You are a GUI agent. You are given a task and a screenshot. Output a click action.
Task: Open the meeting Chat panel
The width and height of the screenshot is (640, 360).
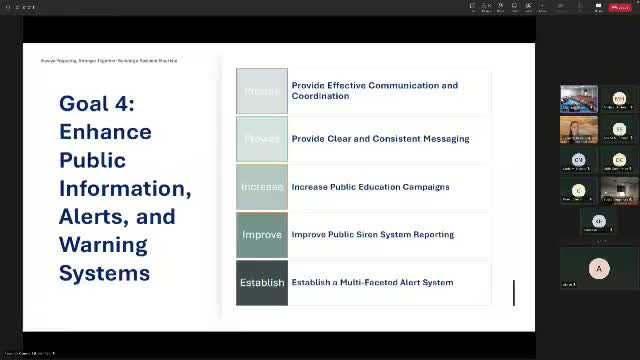pos(473,7)
